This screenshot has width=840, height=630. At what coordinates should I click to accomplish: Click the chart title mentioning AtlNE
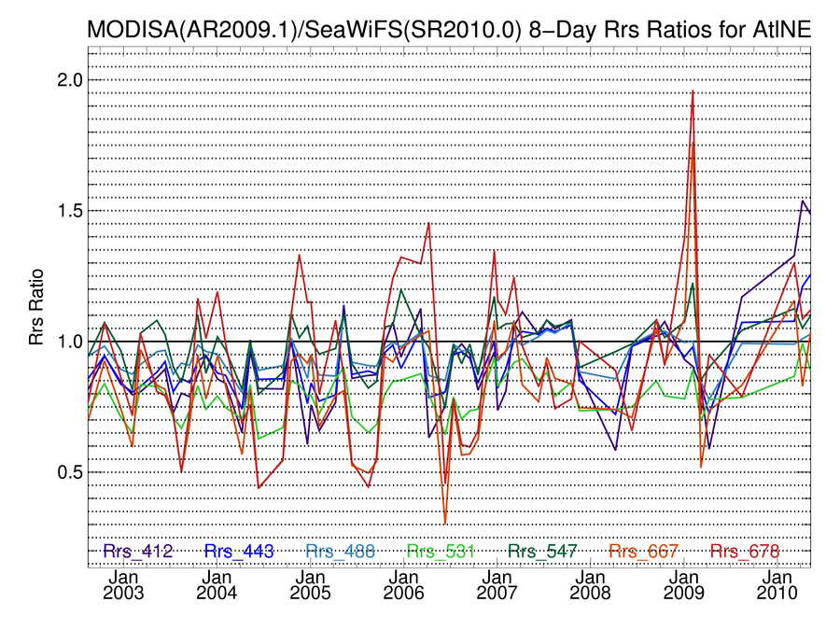449,30
